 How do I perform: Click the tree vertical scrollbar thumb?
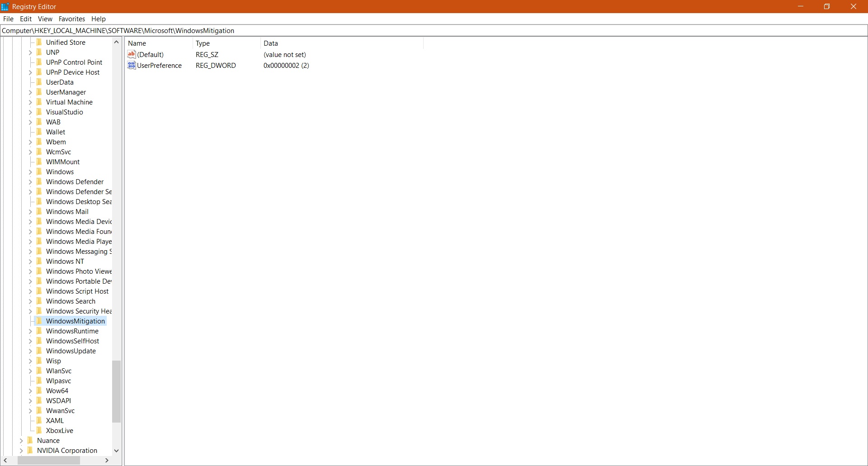coord(117,391)
